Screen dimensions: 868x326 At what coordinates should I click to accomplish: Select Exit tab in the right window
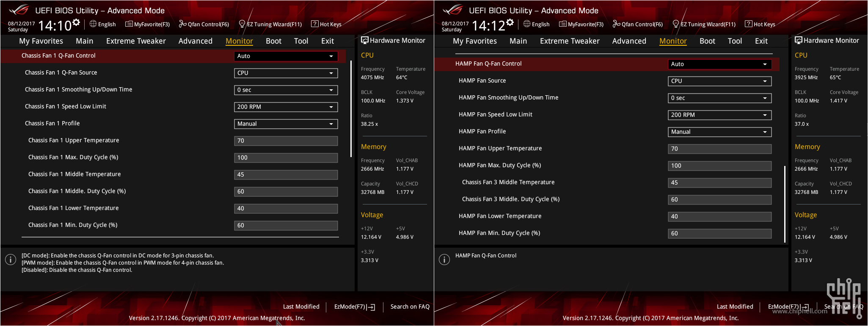(761, 41)
